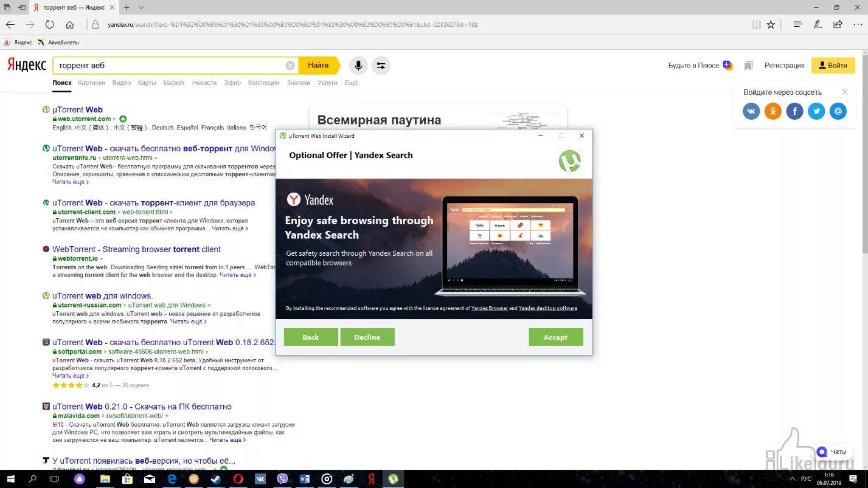The height and width of the screenshot is (488, 868).
Task: Open Edge hub favorites list icon
Action: point(798,25)
